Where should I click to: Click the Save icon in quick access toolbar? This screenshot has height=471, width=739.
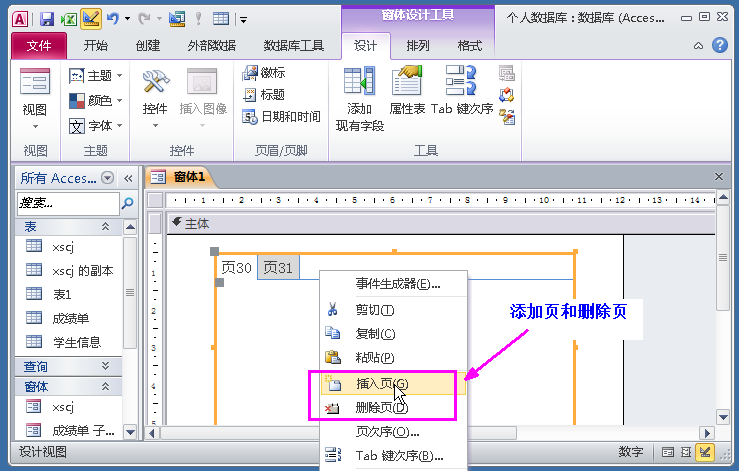(x=47, y=19)
